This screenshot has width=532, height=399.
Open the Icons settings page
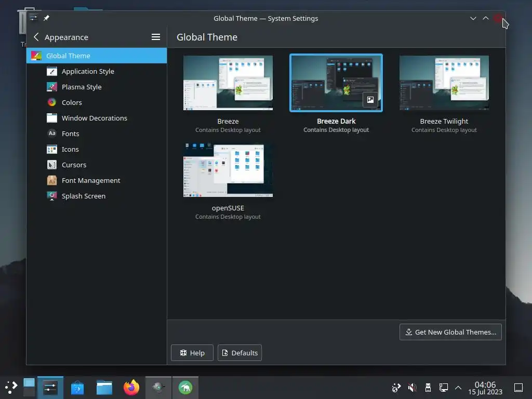click(96, 149)
